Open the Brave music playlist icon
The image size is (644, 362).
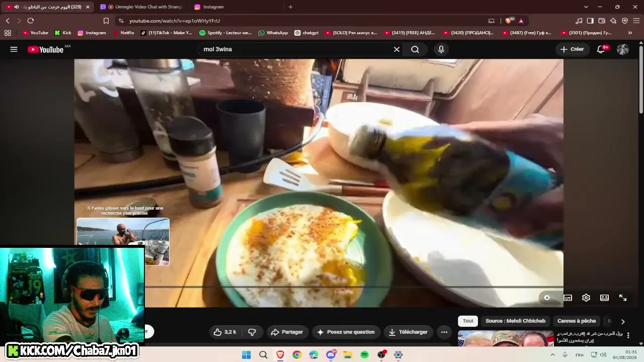click(x=579, y=21)
